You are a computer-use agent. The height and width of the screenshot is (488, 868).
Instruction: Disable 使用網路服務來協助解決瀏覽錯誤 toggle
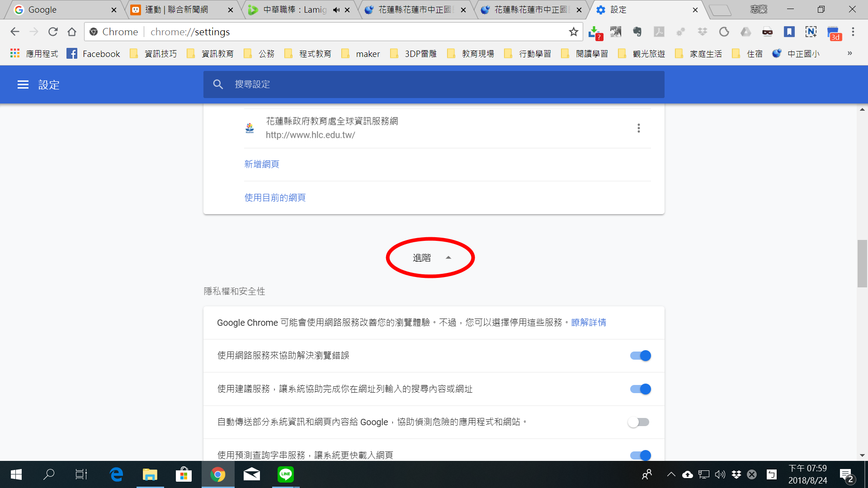[640, 356]
